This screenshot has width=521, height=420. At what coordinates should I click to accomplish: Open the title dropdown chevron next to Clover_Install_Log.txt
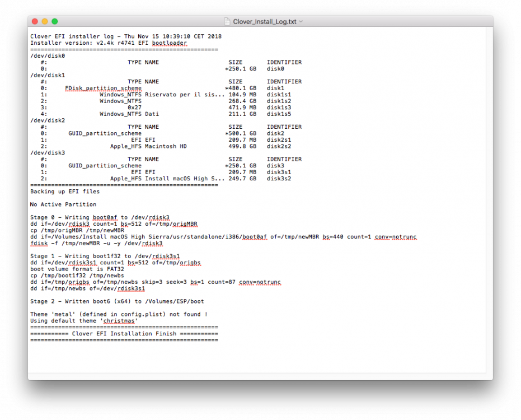click(x=301, y=22)
